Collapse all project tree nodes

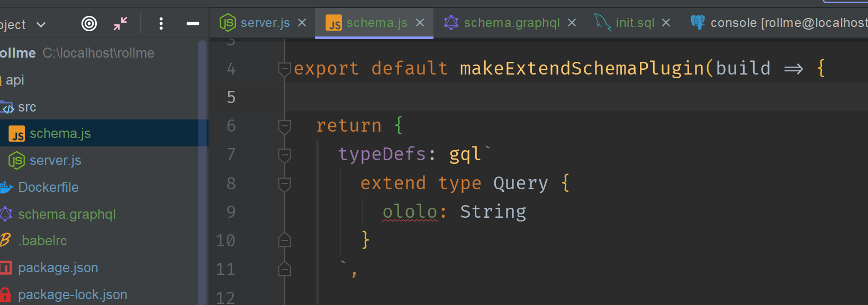point(121,23)
